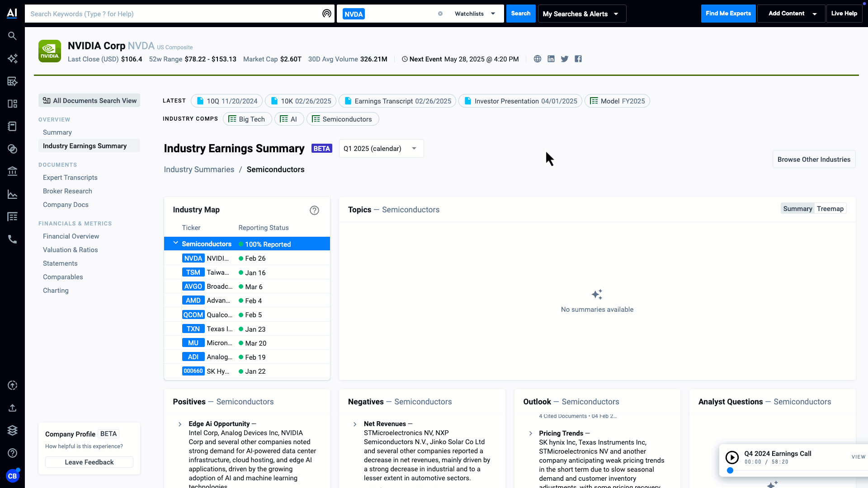Open the Q1 2025 (calendar) period dropdown
This screenshot has height=488, width=868.
[x=381, y=149]
